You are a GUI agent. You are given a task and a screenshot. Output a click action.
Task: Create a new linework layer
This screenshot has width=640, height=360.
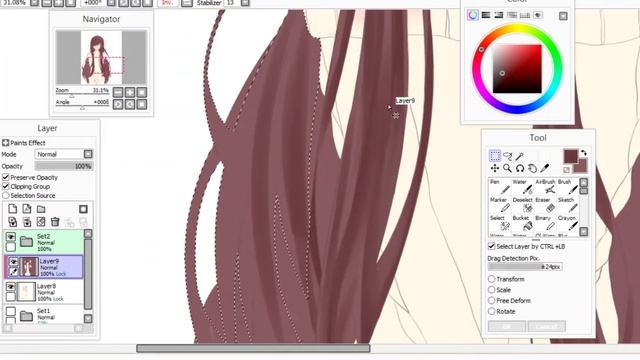[x=27, y=209]
